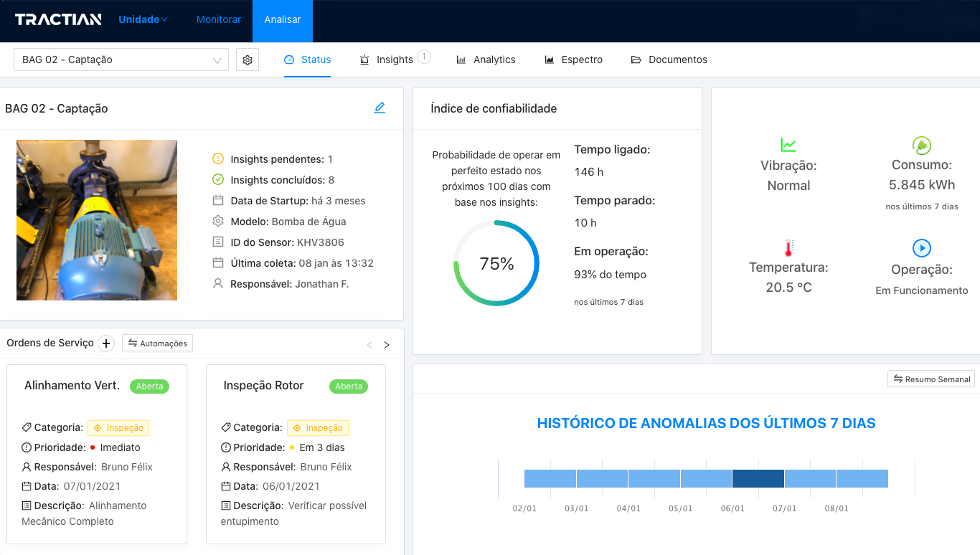Click the Vibração status icon
The width and height of the screenshot is (980, 555).
click(x=788, y=144)
